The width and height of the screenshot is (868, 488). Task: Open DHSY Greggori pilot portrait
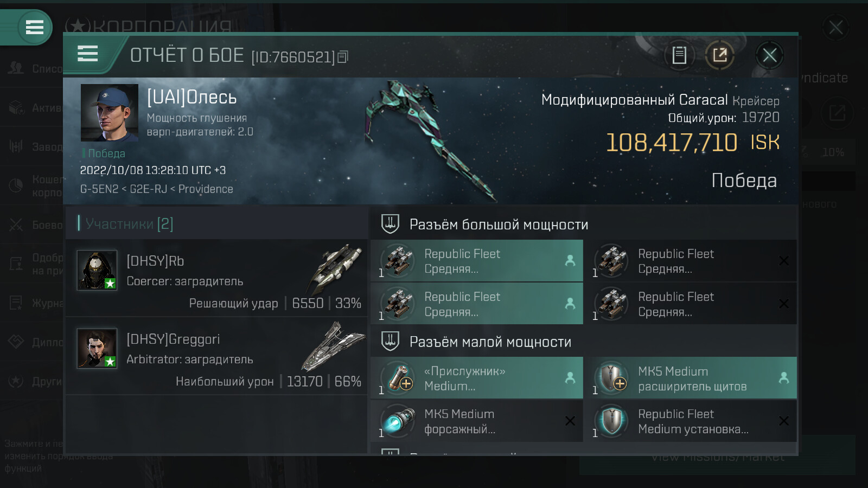(97, 348)
